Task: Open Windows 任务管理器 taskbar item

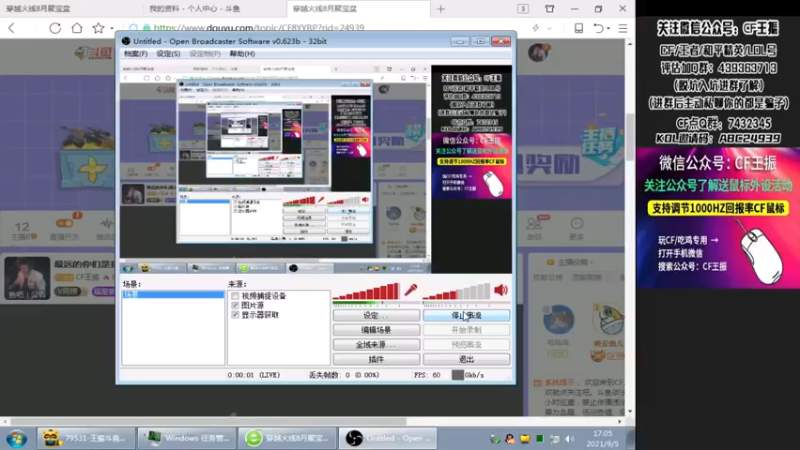Action: pos(186,438)
